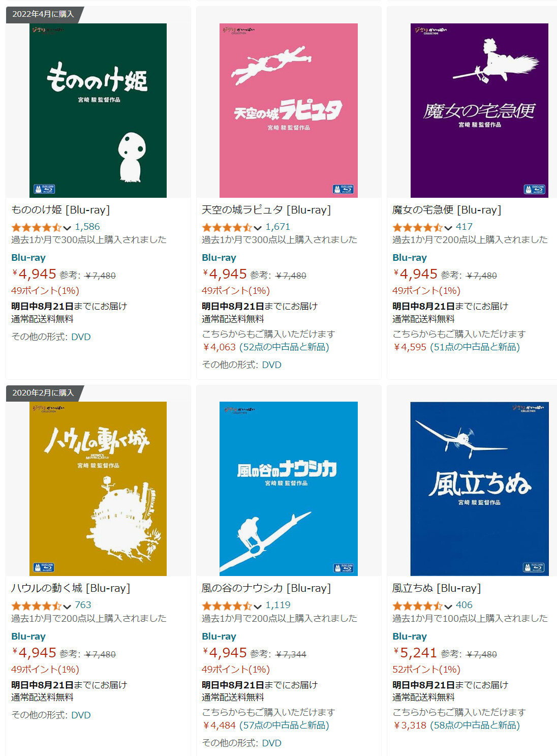
Task: Open the 1,671 reviews count link
Action: click(278, 227)
